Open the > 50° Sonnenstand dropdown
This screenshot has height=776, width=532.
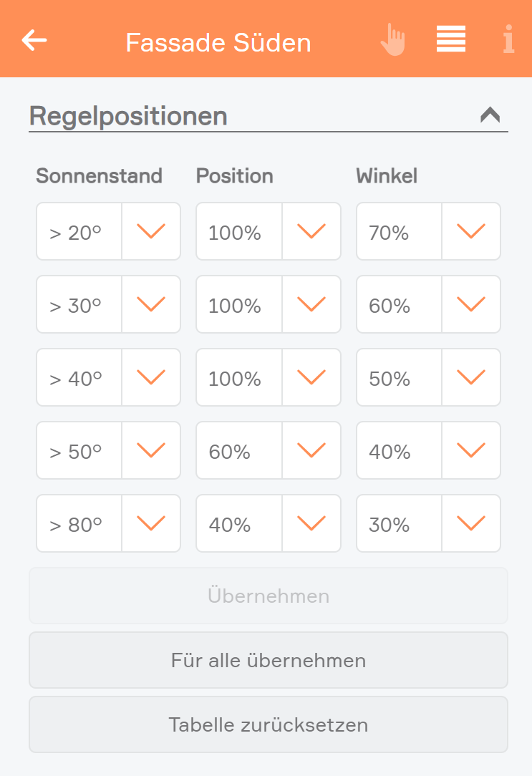108,450
